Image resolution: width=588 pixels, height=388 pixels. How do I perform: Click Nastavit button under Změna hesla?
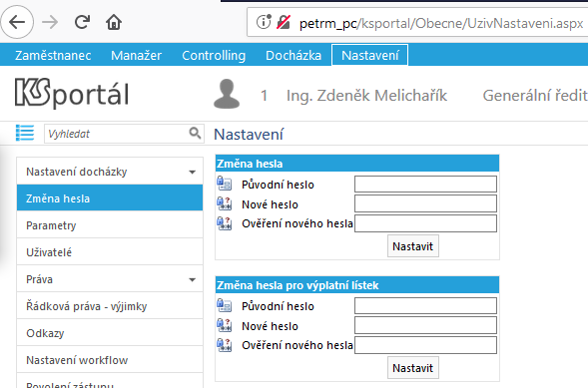(x=413, y=246)
